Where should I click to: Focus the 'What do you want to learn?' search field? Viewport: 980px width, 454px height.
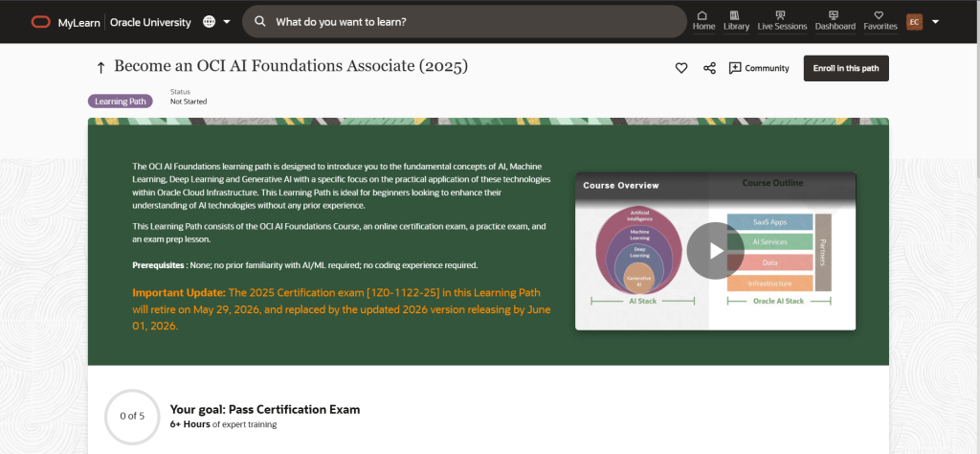[x=464, y=22]
